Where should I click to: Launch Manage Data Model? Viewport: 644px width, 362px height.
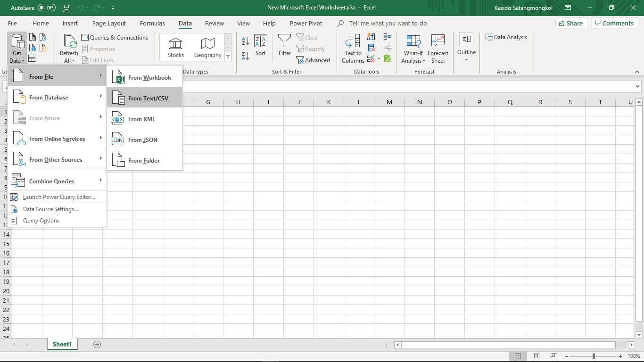tap(388, 58)
